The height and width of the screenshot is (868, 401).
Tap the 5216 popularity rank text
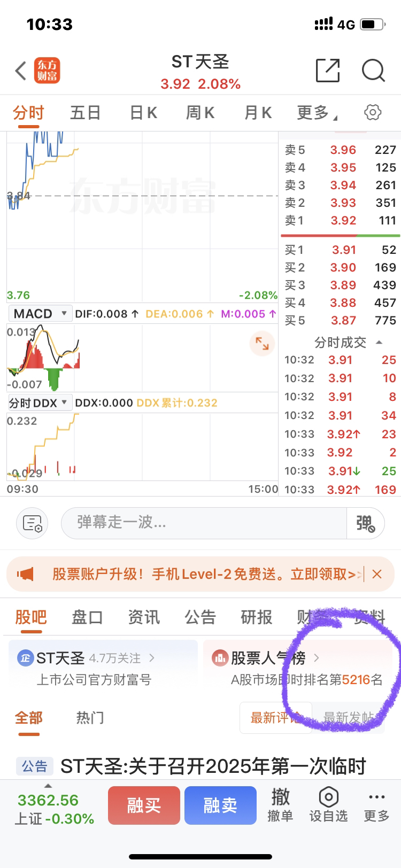(356, 680)
